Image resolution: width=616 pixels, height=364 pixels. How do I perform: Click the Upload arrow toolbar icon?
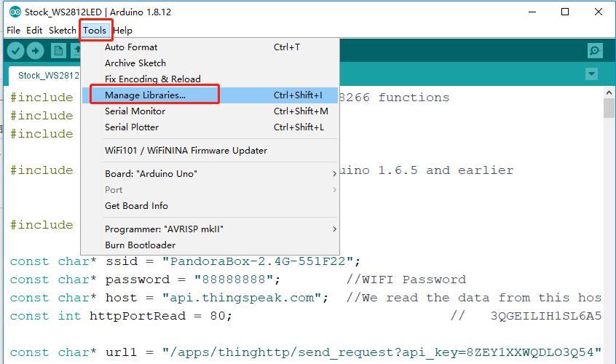click(35, 50)
